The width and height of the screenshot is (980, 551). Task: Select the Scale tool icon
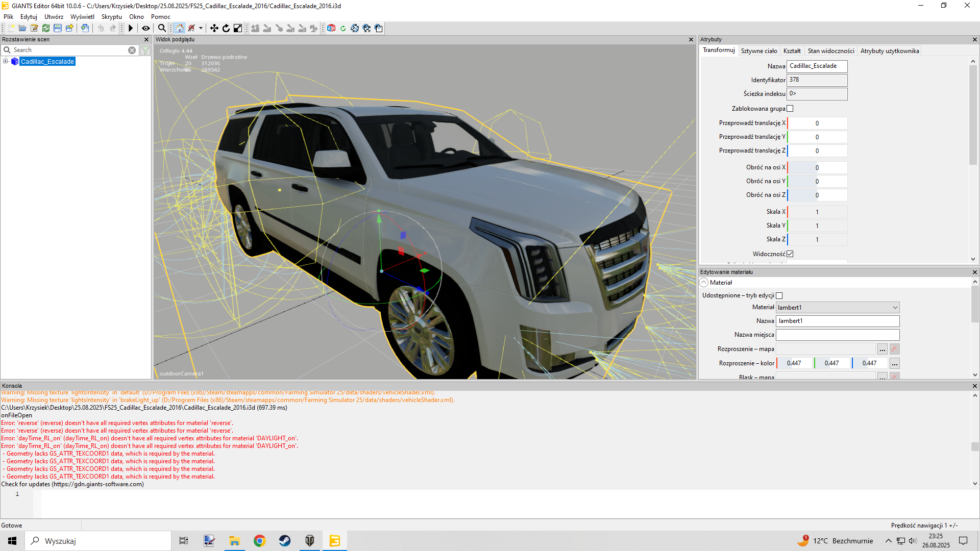(x=238, y=29)
